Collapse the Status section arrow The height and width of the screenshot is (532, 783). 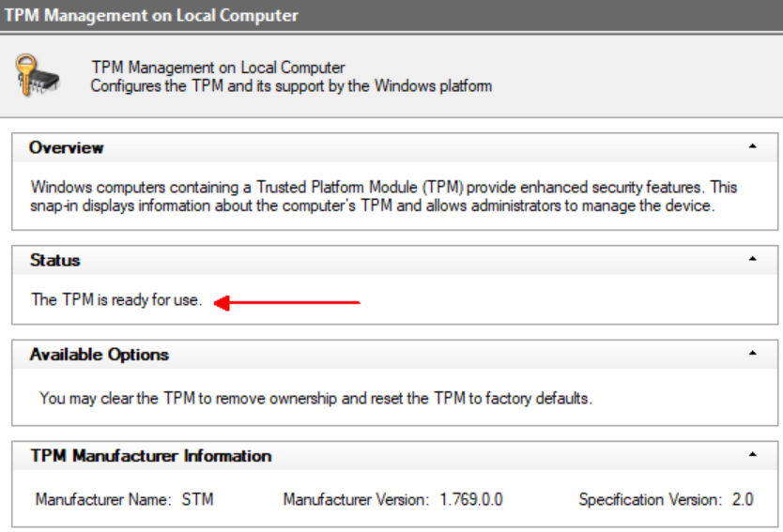coord(753,259)
